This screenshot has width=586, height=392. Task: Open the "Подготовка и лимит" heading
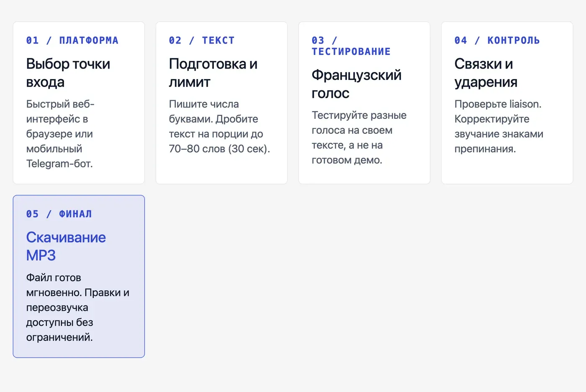213,73
